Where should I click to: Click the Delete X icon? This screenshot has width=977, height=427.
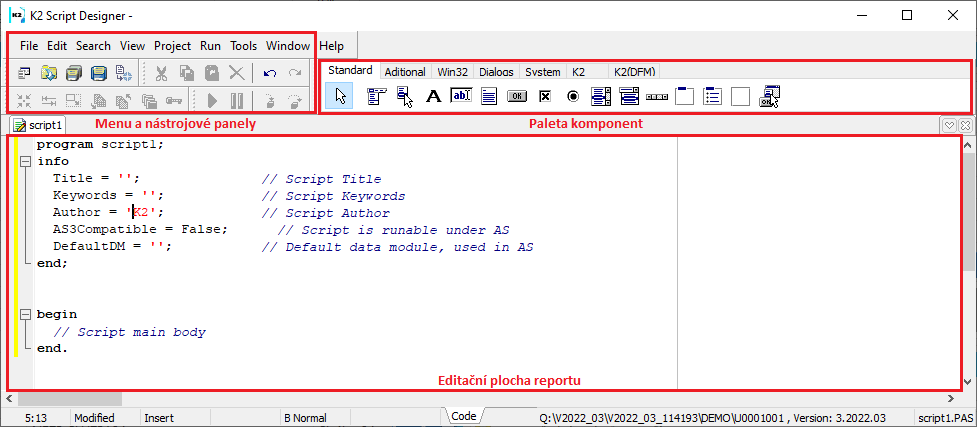point(237,74)
